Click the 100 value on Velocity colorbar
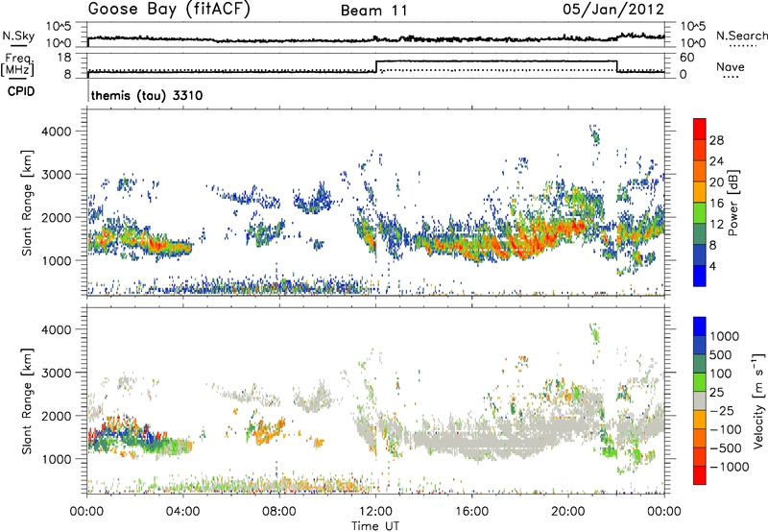 coord(721,374)
